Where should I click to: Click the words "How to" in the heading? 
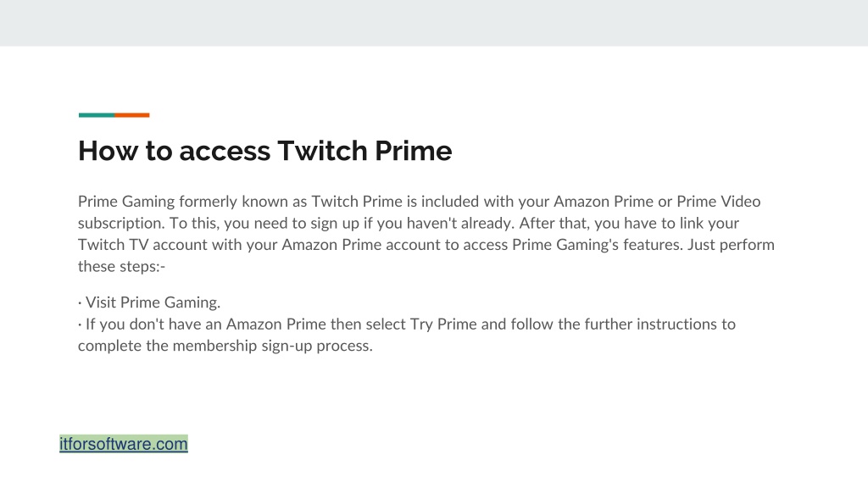125,151
